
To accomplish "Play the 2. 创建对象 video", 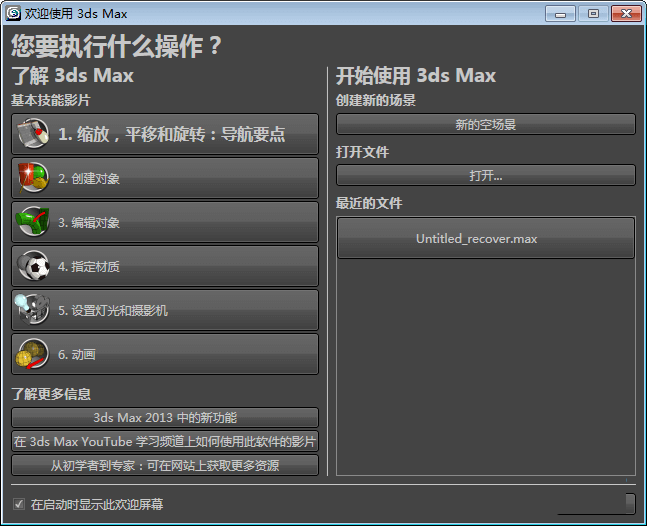I will [165, 178].
